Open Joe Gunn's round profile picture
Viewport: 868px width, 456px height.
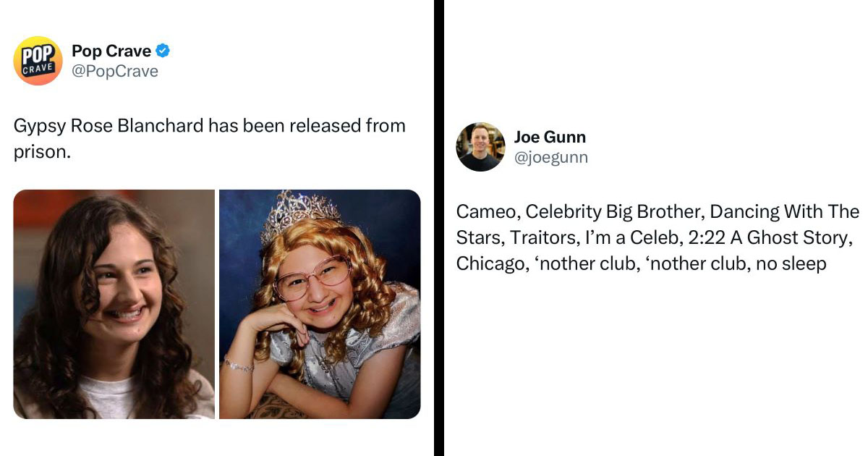coord(480,146)
